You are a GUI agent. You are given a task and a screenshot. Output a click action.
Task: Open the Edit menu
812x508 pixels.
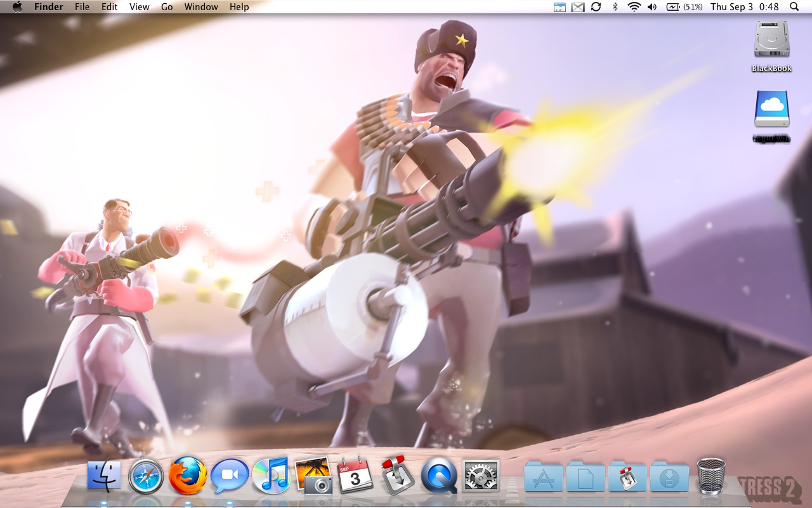tap(110, 7)
